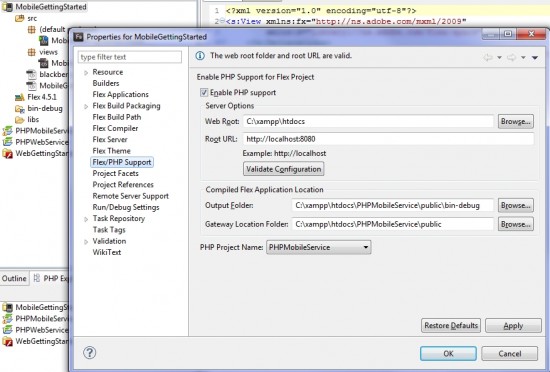The width and height of the screenshot is (550, 372).
Task: Confirm dialog with OK button
Action: [448, 354]
